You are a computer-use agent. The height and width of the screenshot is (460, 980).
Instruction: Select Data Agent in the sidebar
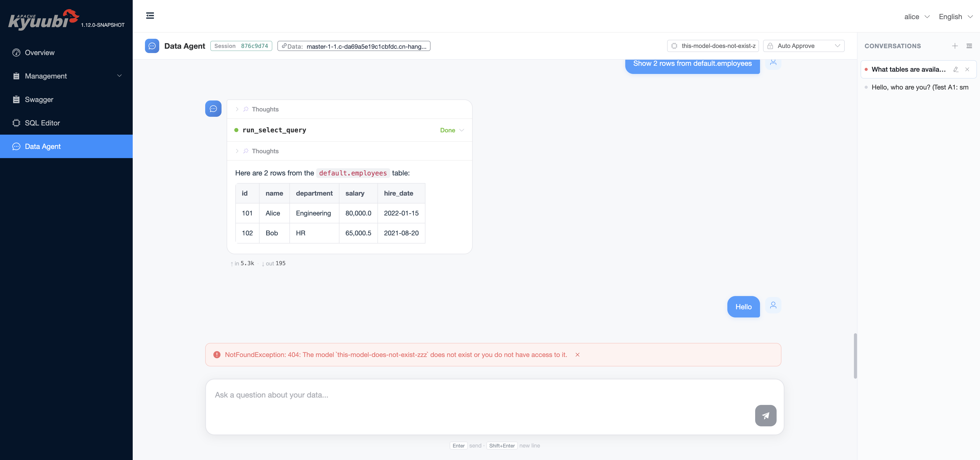[x=66, y=146]
